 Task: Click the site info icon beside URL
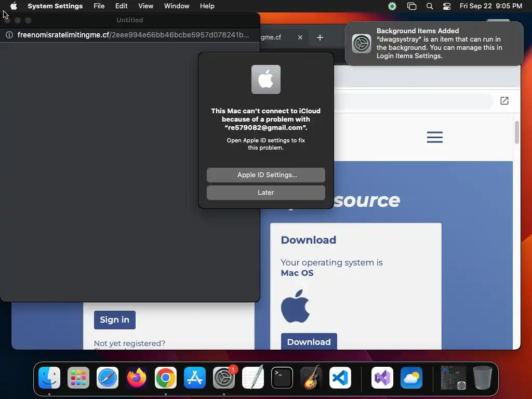9,35
